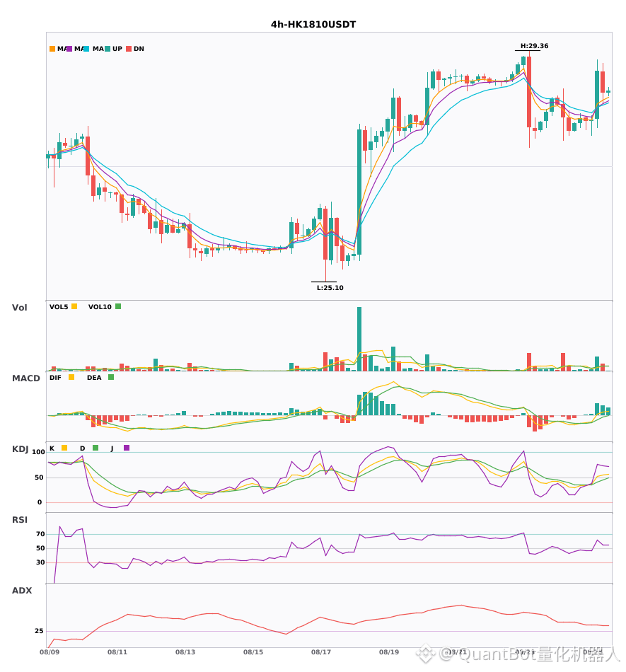
Task: Select the MACD panel label
Action: [x=25, y=378]
